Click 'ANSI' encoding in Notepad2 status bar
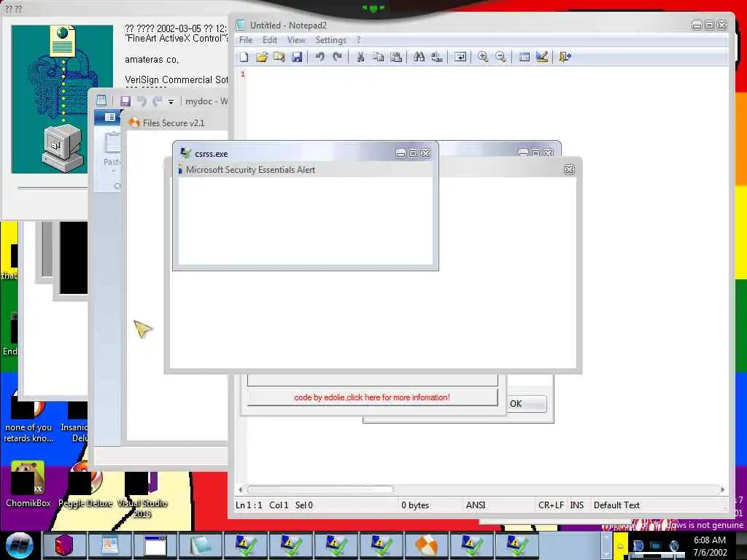 [x=476, y=505]
